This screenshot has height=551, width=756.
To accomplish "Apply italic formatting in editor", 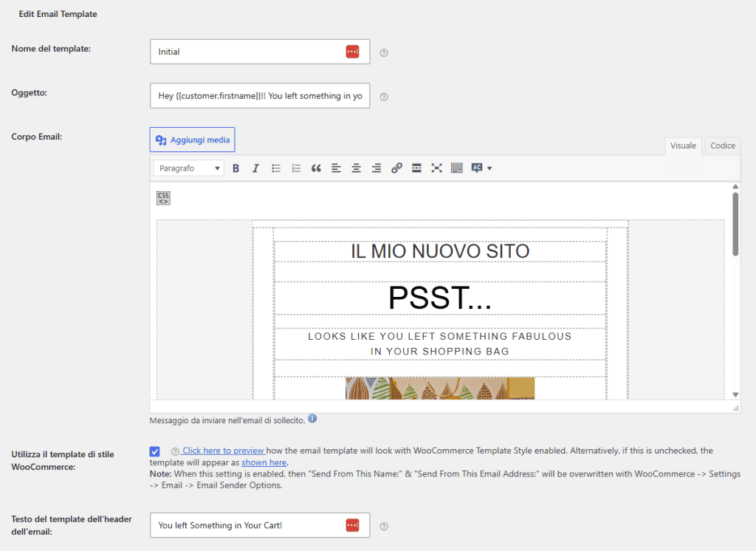I will coord(255,168).
